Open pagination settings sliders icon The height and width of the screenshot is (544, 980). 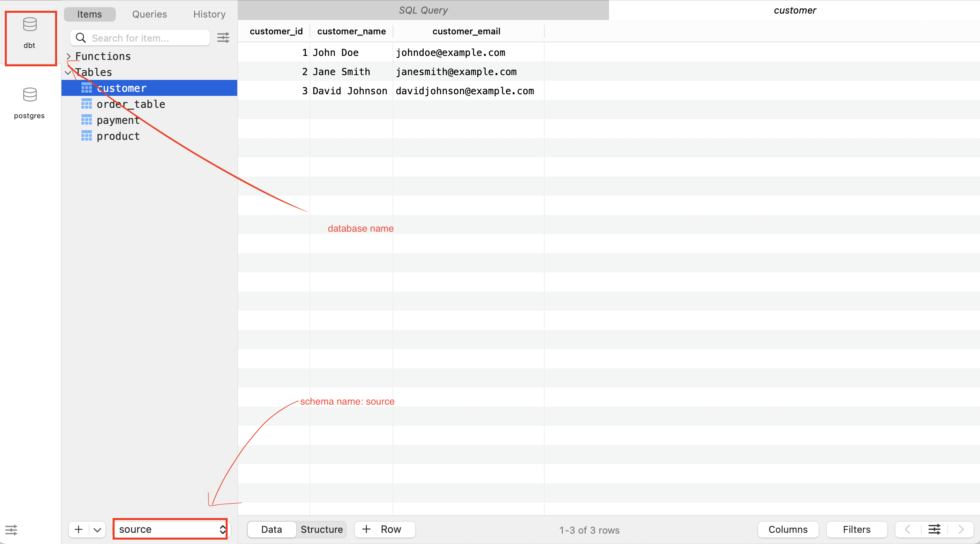click(934, 530)
